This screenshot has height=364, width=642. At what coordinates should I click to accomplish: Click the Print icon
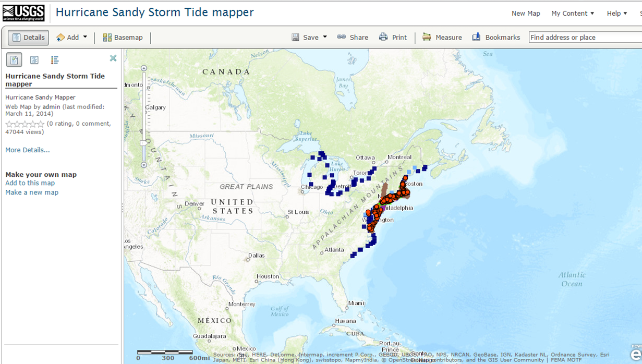[383, 37]
